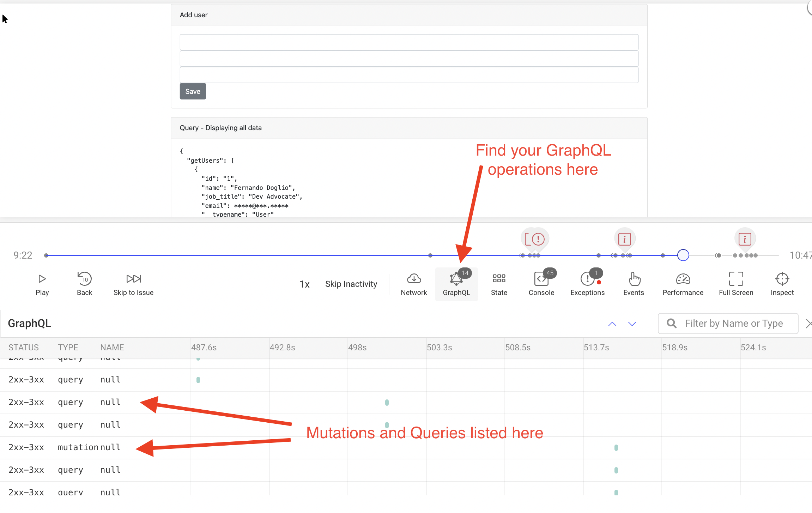The height and width of the screenshot is (513, 812).
Task: Toggle Skip Inactivity
Action: click(351, 284)
